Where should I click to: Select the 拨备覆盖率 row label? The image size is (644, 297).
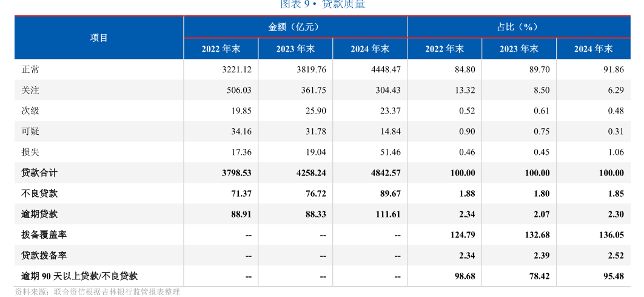click(44, 235)
